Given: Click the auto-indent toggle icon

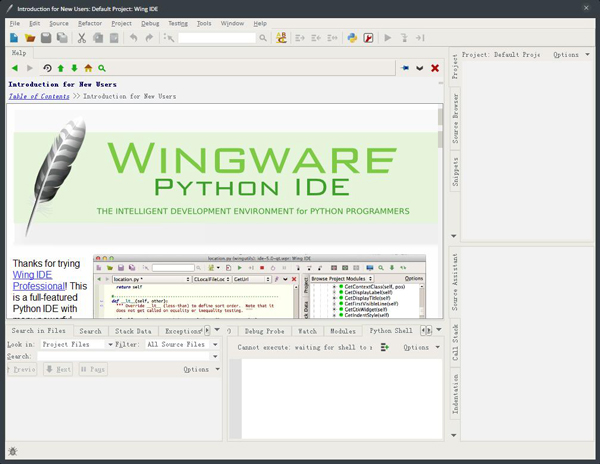Looking at the screenshot, I should (x=332, y=38).
